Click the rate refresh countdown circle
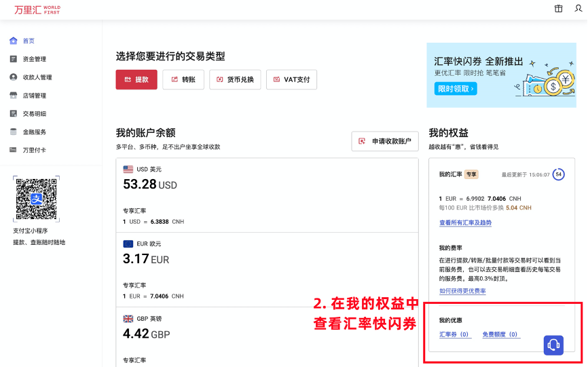This screenshot has height=367, width=588. (558, 174)
